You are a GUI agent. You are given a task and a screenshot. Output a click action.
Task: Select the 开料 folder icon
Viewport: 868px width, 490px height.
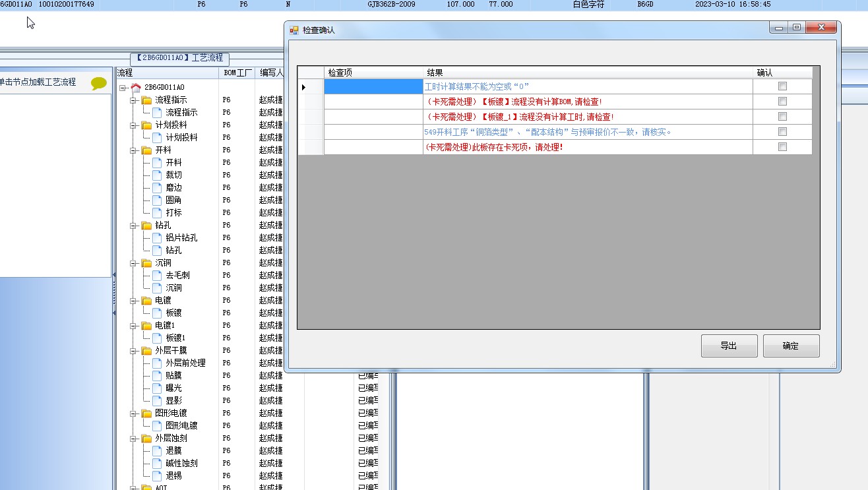coord(146,150)
